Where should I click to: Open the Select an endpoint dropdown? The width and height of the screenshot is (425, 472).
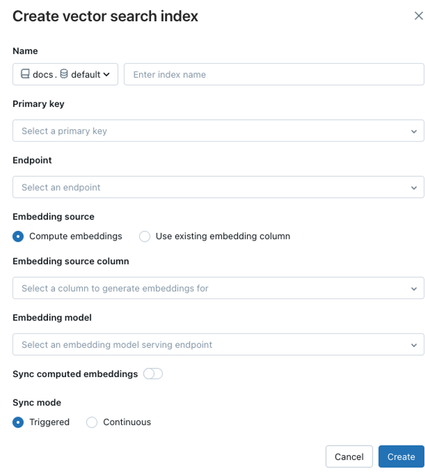point(218,187)
